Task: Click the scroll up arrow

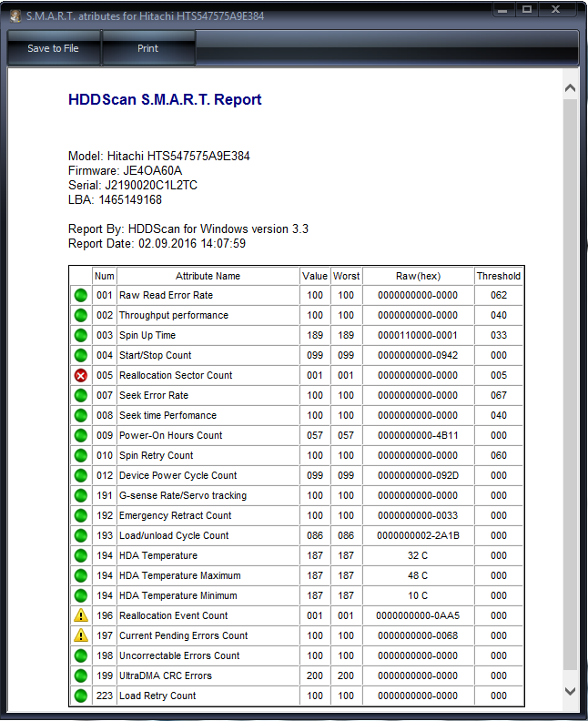Action: tap(570, 87)
